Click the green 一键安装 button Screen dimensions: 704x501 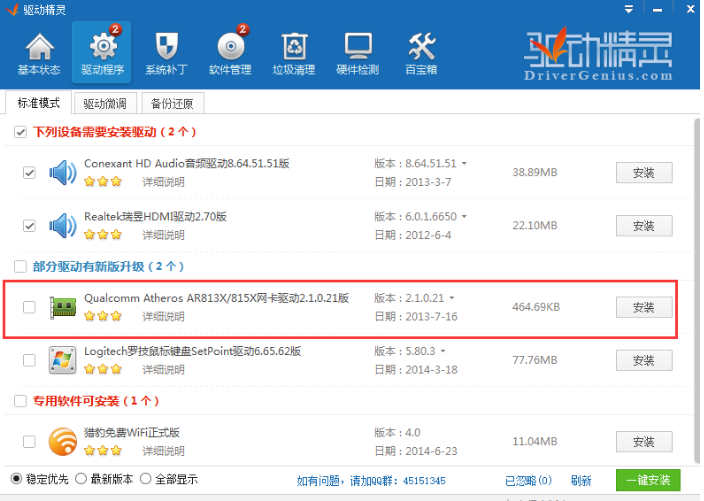click(x=648, y=480)
